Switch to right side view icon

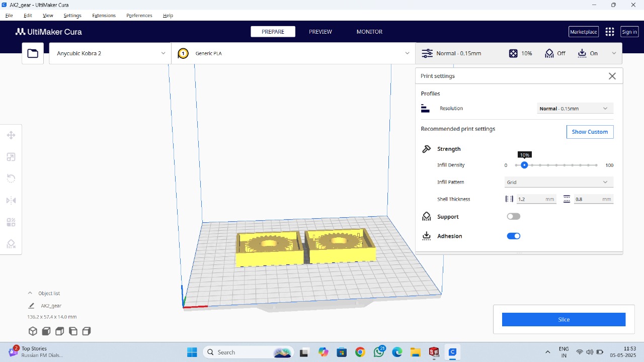(x=87, y=331)
